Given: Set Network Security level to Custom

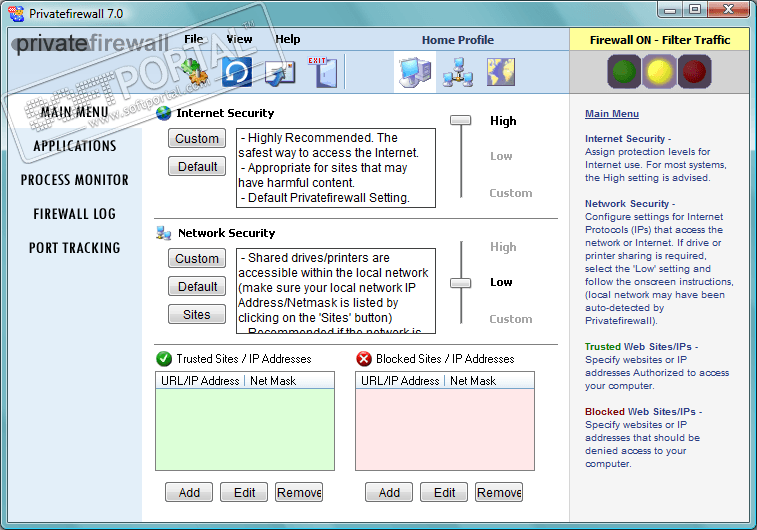Looking at the screenshot, I should [x=511, y=319].
